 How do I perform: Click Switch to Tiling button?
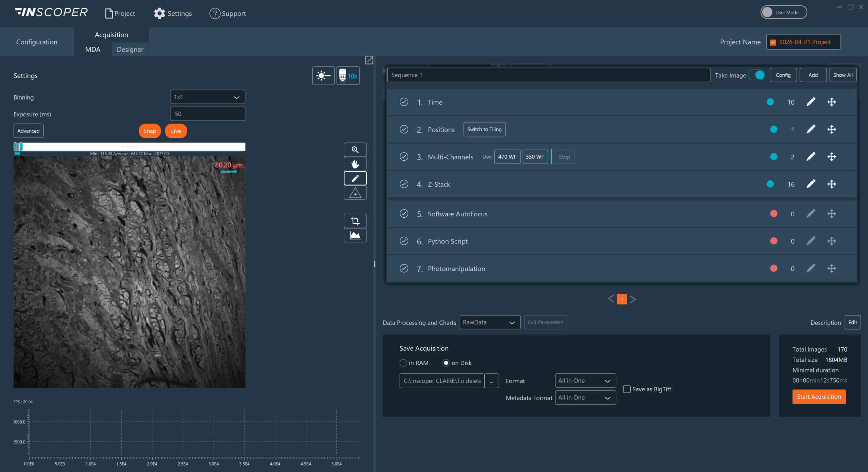pos(484,129)
